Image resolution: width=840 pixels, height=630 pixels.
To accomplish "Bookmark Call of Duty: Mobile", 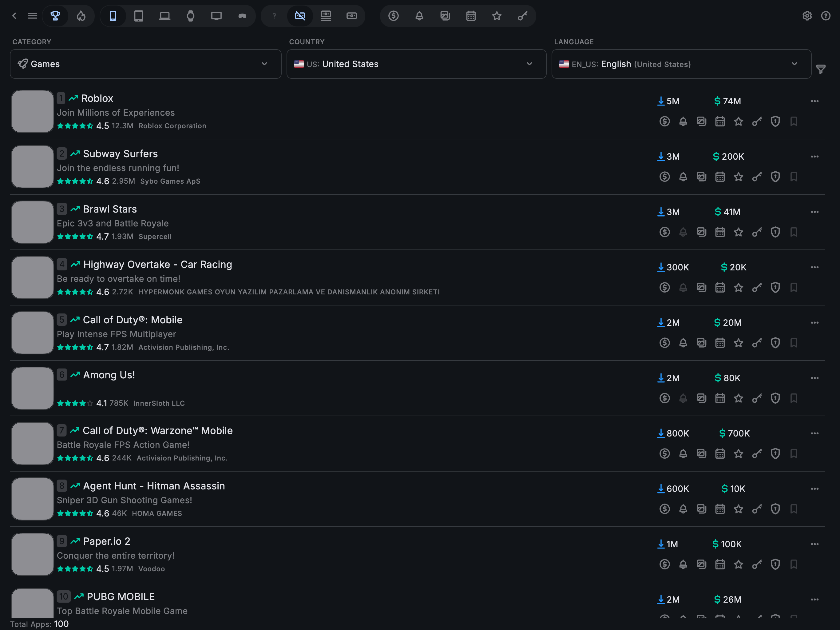I will coord(794,343).
